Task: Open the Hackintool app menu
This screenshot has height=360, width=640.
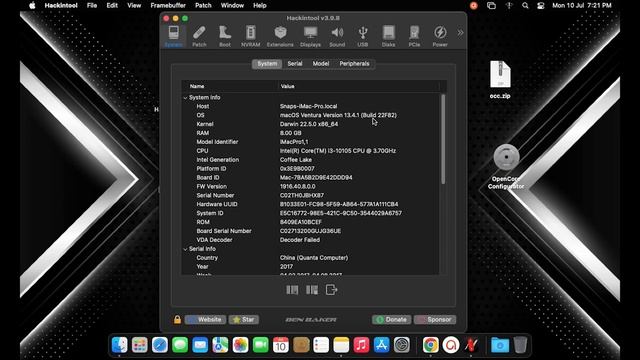Action: pos(61,5)
